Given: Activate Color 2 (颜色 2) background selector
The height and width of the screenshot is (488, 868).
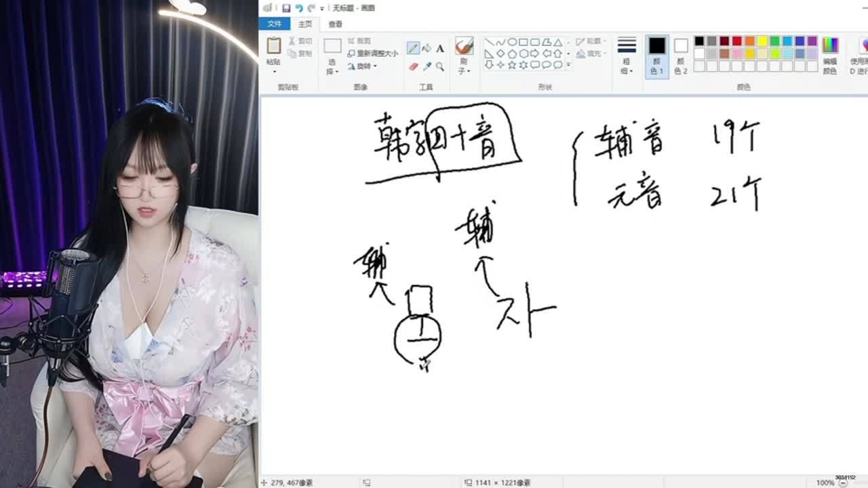Looking at the screenshot, I should pos(681,56).
